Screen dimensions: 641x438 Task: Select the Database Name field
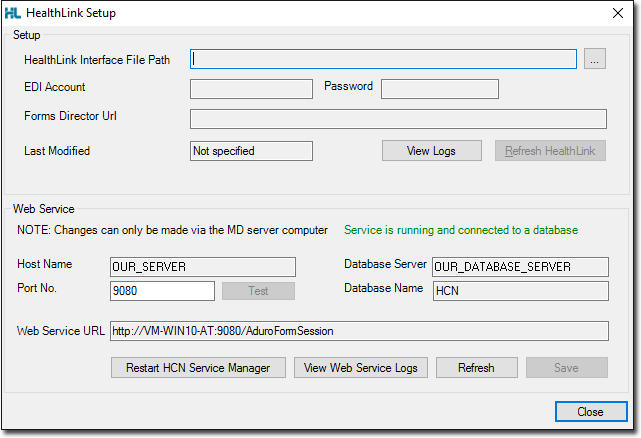pos(519,291)
